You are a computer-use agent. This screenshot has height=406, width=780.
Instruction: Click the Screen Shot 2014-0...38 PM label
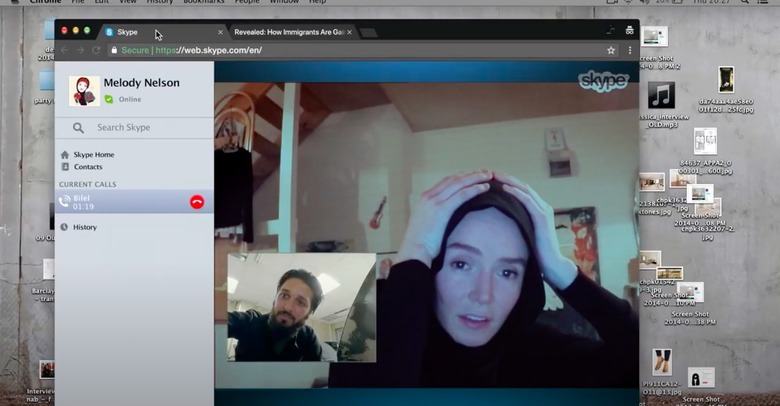click(689, 318)
